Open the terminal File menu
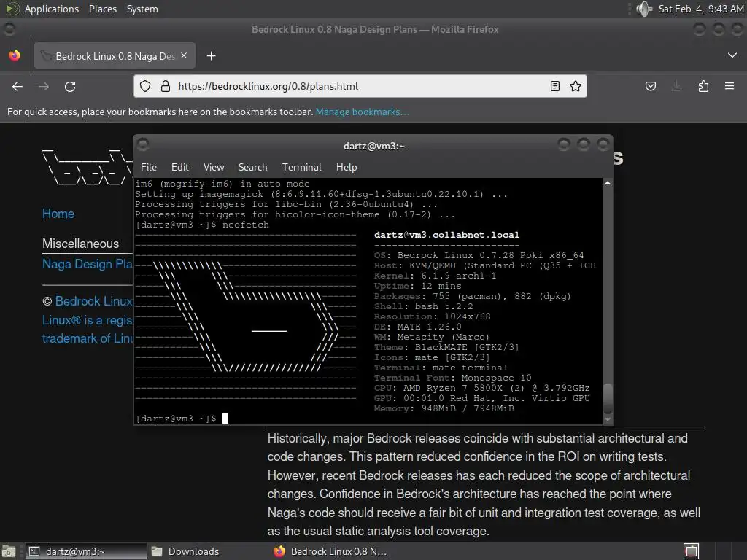The width and height of the screenshot is (747, 560). (x=149, y=167)
